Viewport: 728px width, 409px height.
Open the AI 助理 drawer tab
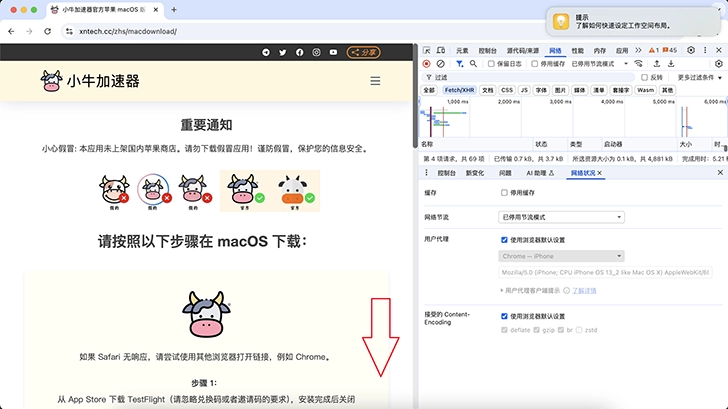click(x=540, y=173)
